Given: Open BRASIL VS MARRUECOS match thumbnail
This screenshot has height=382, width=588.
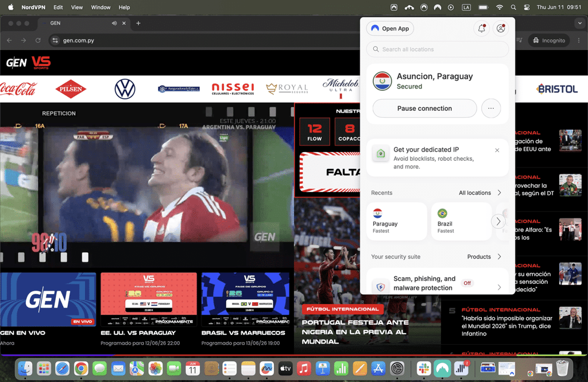Looking at the screenshot, I should click(245, 299).
